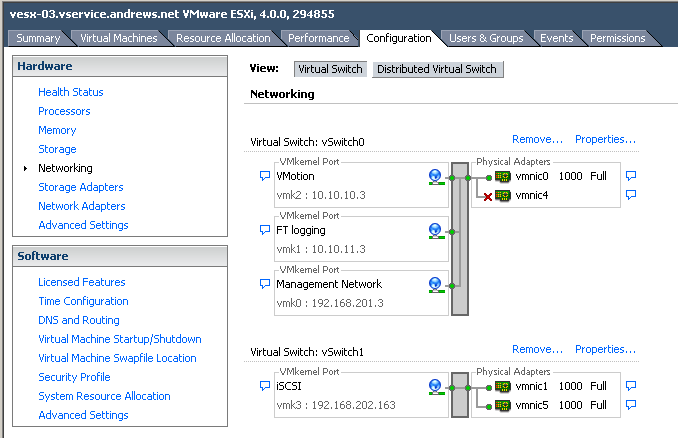The height and width of the screenshot is (438, 678).
Task: Click the VMkernel globe icon for iSCSI
Action: coord(436,387)
